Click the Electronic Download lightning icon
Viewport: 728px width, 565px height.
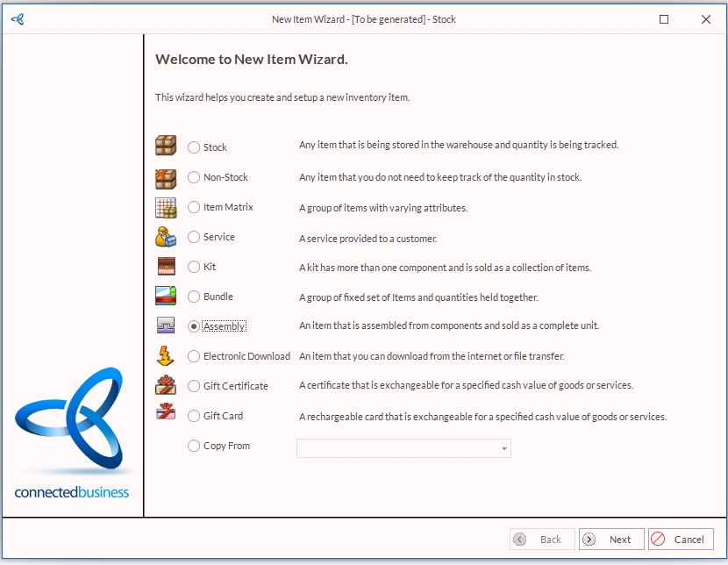coord(166,356)
